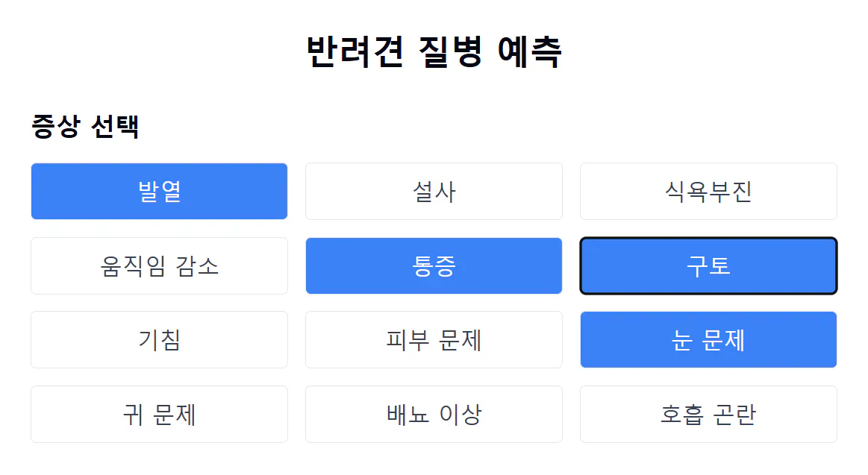
Task: Toggle the 배뇨 이상 symptom
Action: 434,415
